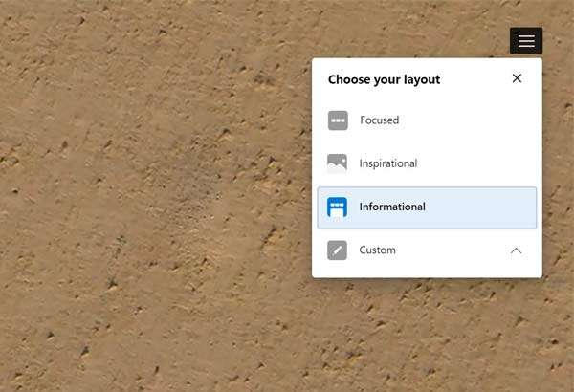Click the gray Focused layout icon
574x392 pixels.
[x=338, y=120]
